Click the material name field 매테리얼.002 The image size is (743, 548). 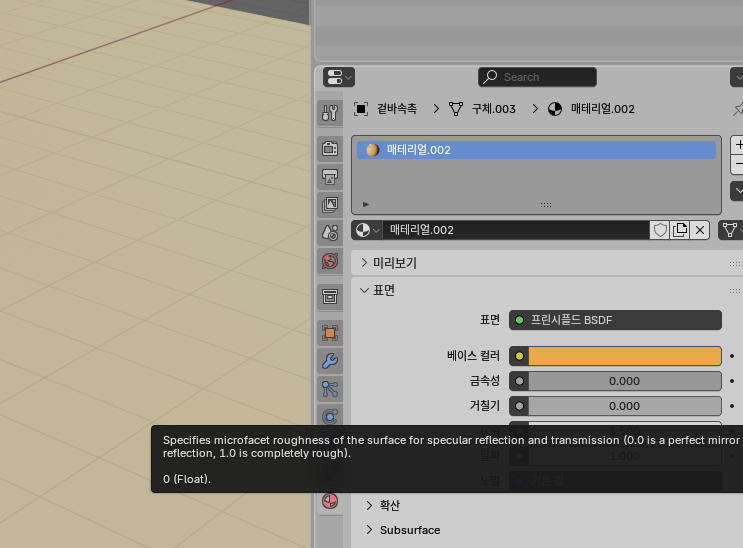point(516,230)
